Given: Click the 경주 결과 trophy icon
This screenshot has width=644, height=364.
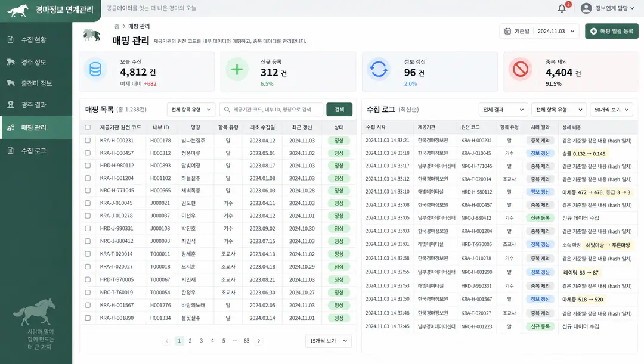Looking at the screenshot, I should [11, 105].
